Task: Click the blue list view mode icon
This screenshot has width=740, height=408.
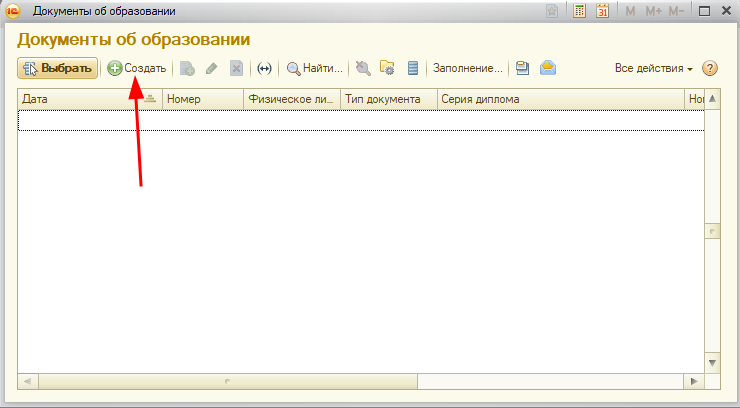Action: pyautogui.click(x=412, y=68)
